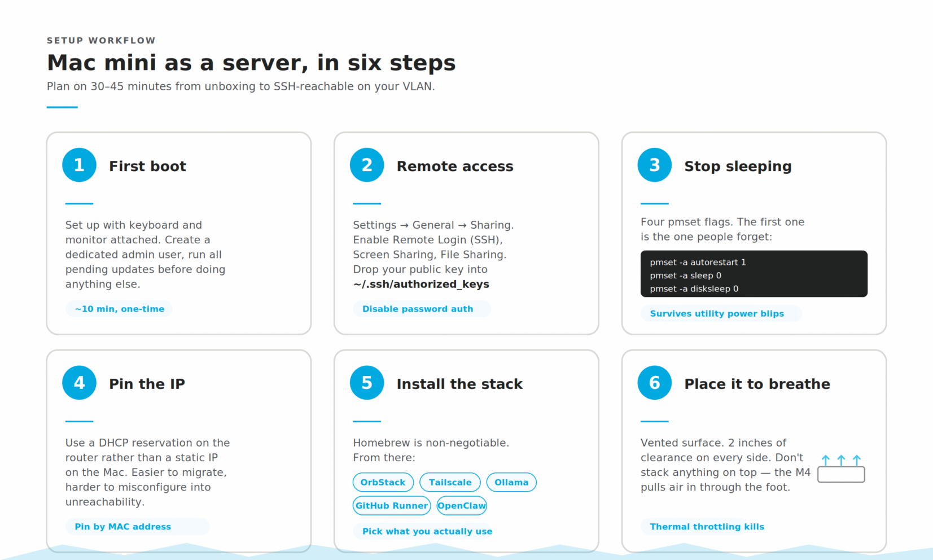This screenshot has width=933, height=560.
Task: Click 'Enable Remote Login (SSH),' line
Action: click(x=427, y=239)
